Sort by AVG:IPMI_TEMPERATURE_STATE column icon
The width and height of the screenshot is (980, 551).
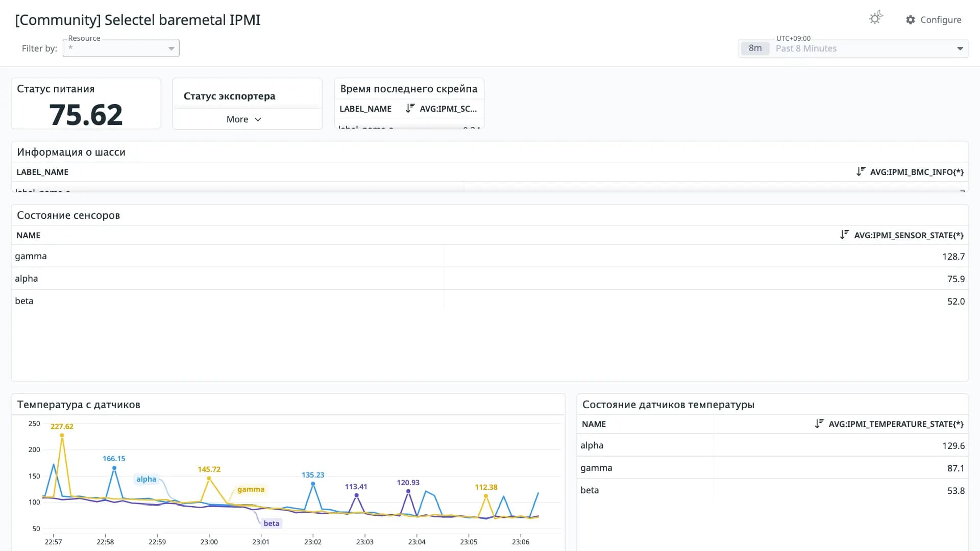(819, 423)
